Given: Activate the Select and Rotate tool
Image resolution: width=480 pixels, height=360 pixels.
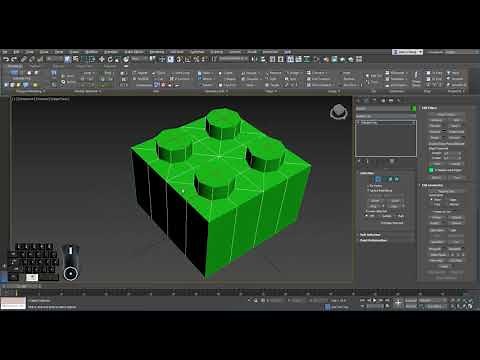Looking at the screenshot, I should point(110,59).
